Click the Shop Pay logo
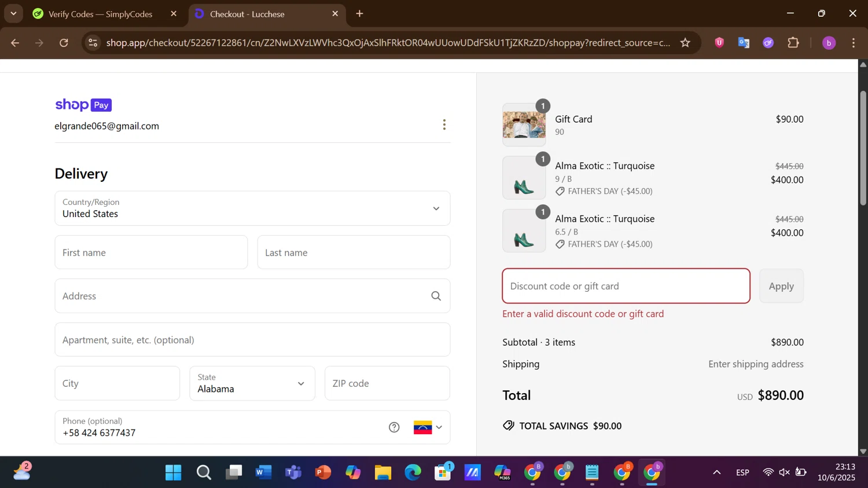 point(83,105)
